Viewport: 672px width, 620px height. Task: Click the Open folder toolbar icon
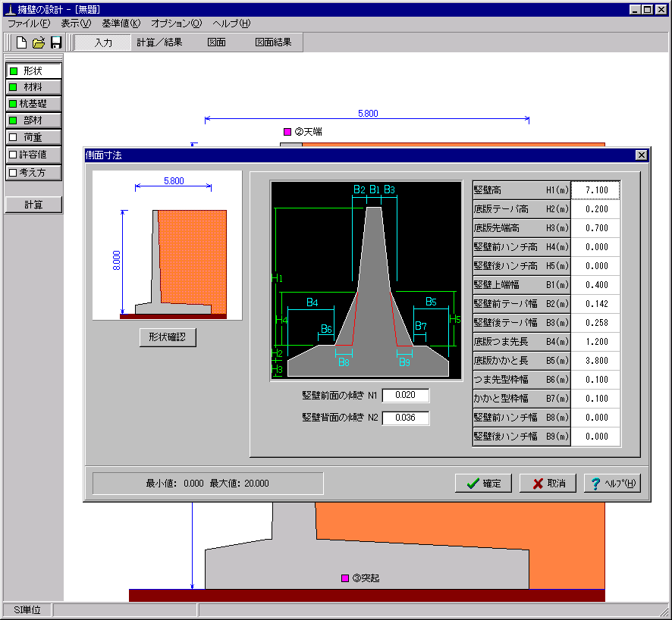click(x=39, y=42)
